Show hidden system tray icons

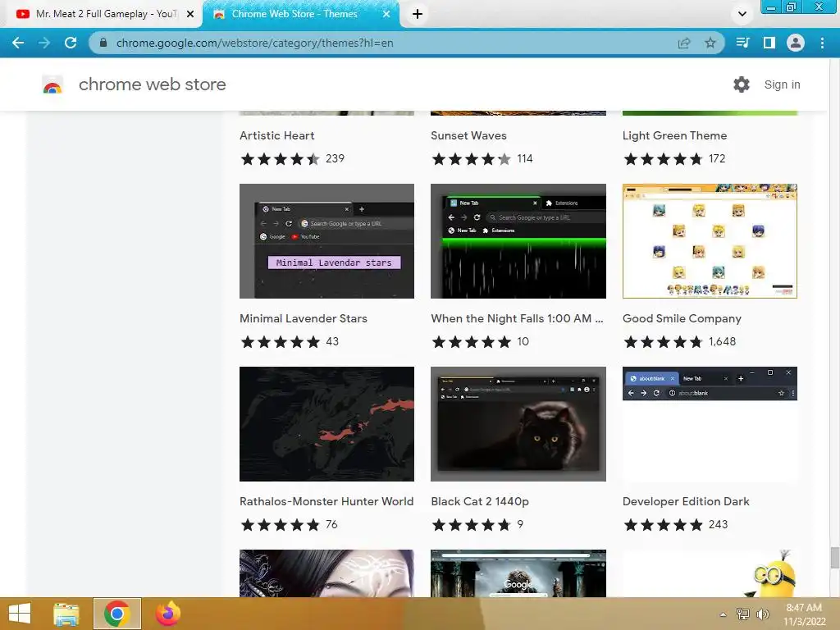click(724, 614)
